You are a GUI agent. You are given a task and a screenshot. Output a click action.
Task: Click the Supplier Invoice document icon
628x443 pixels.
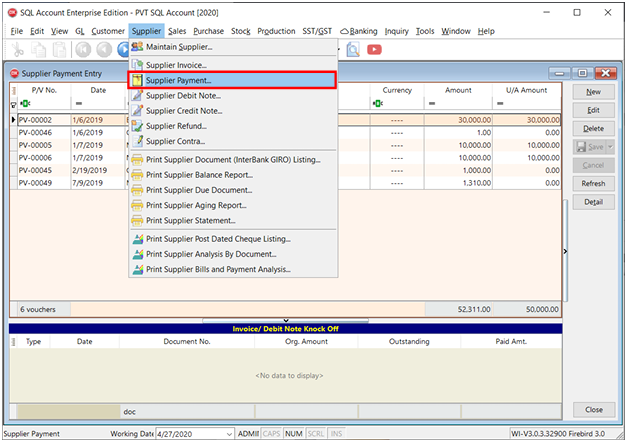[x=137, y=65]
